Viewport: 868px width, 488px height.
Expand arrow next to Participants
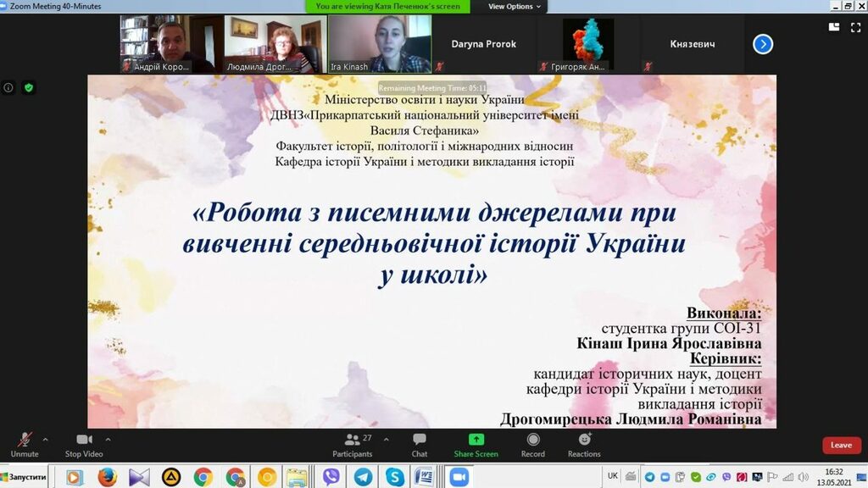(x=387, y=440)
